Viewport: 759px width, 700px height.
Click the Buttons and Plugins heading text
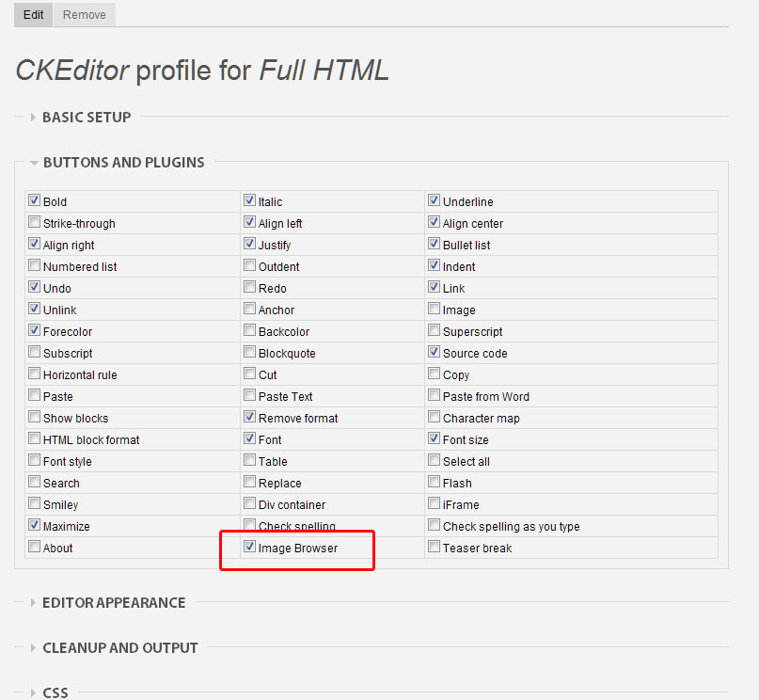tap(124, 163)
